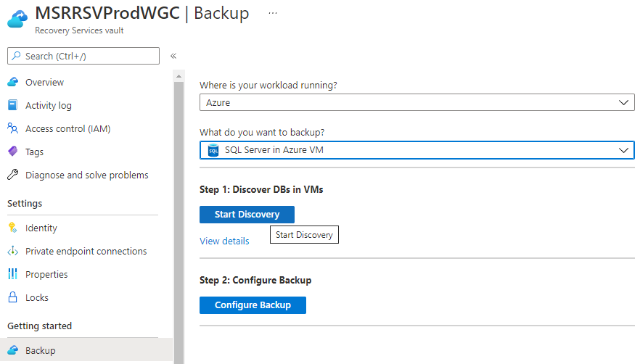
Task: Click the Identity key icon
Action: (x=12, y=228)
